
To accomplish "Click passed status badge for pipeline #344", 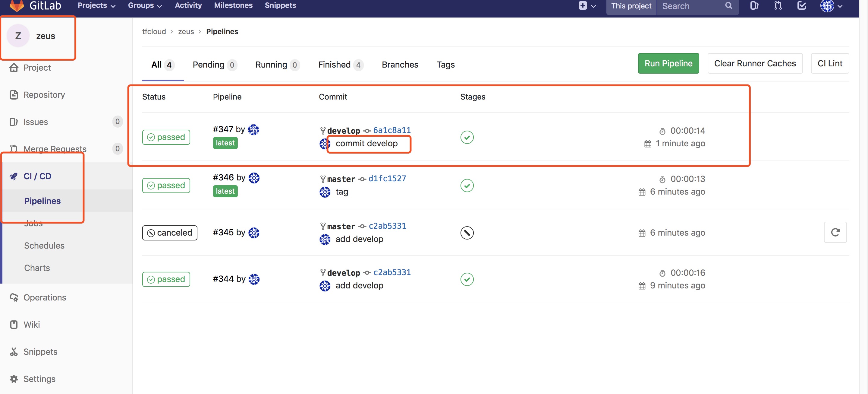I will pyautogui.click(x=166, y=279).
